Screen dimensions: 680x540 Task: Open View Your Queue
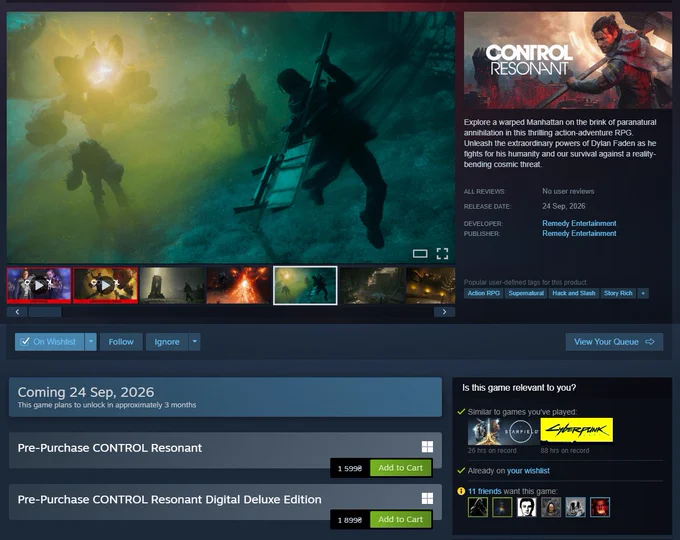click(x=614, y=342)
